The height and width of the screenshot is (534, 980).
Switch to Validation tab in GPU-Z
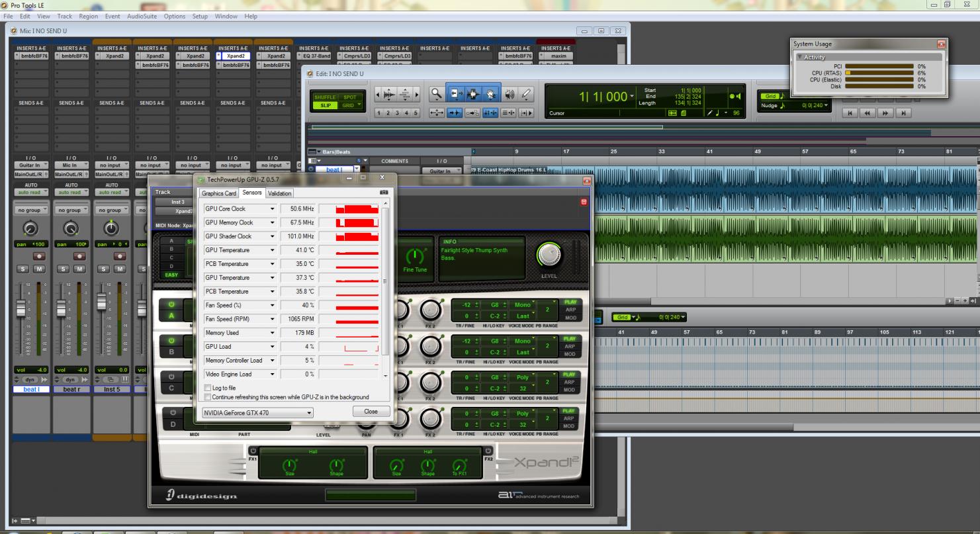[280, 194]
